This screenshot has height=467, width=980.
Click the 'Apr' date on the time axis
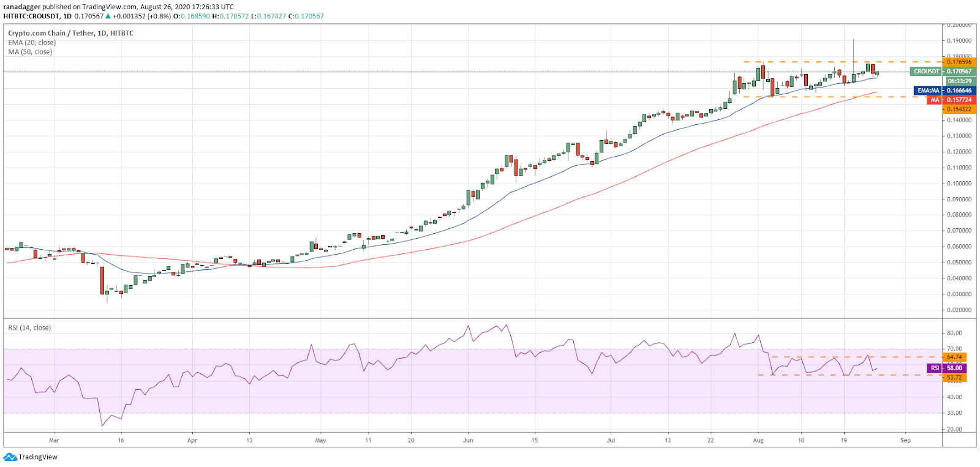point(192,441)
